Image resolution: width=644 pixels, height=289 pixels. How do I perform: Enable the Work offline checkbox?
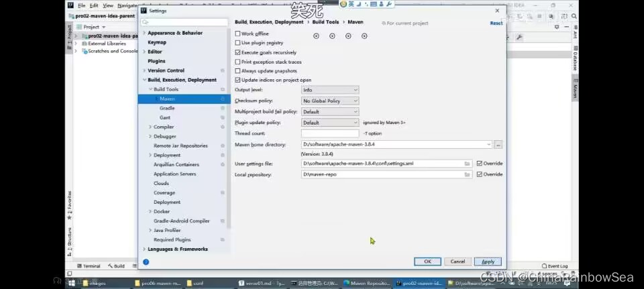pos(237,34)
